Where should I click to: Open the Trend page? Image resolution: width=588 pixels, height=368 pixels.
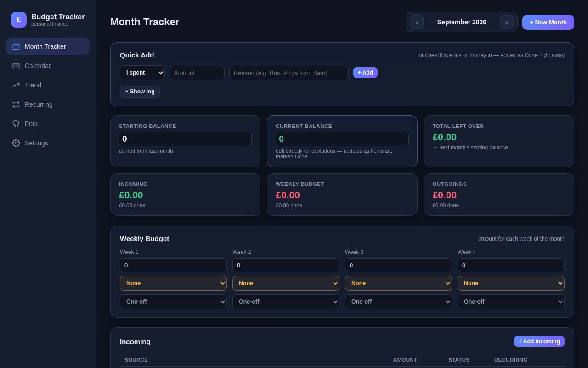point(48,85)
